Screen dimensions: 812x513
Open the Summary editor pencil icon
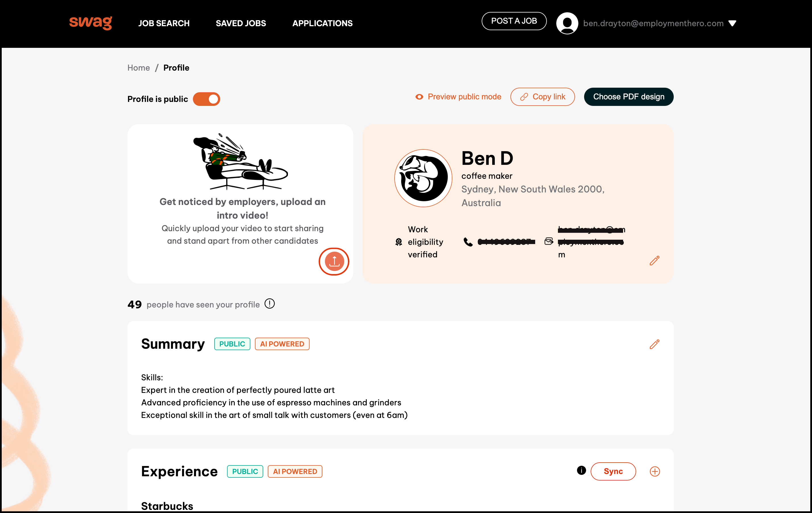tap(655, 344)
